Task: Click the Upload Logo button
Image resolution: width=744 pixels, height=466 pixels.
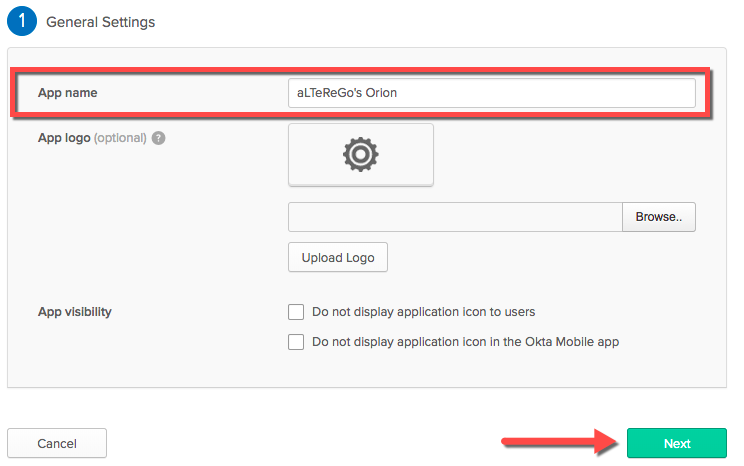Action: [338, 257]
